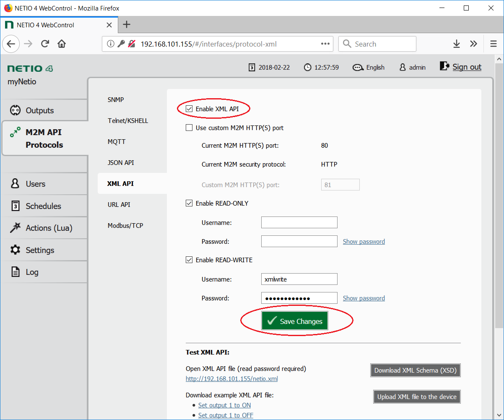The height and width of the screenshot is (420, 504).
Task: Click the Custom M2M HTTP(S) port field
Action: 340,185
